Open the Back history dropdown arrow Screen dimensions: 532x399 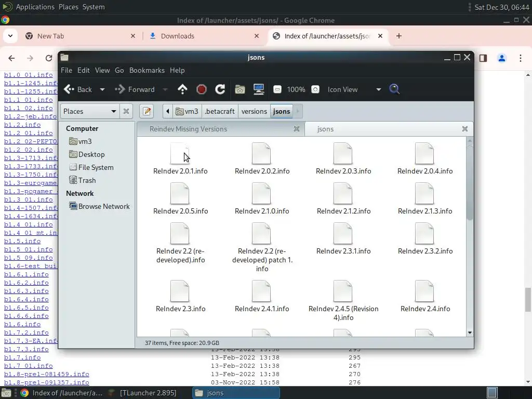click(102, 89)
